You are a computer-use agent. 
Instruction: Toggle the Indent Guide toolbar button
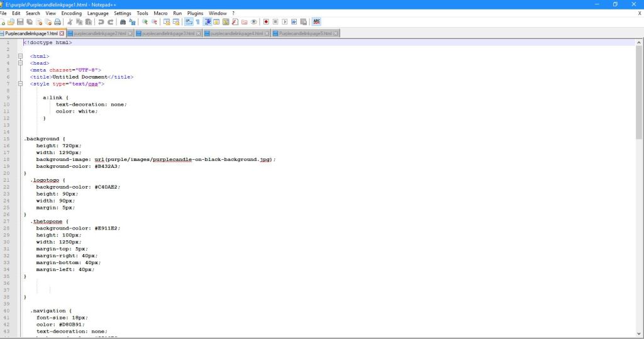pyautogui.click(x=208, y=21)
